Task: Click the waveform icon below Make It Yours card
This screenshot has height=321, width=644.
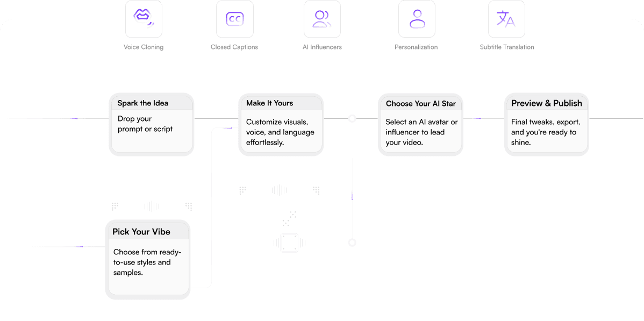Action: [x=280, y=190]
